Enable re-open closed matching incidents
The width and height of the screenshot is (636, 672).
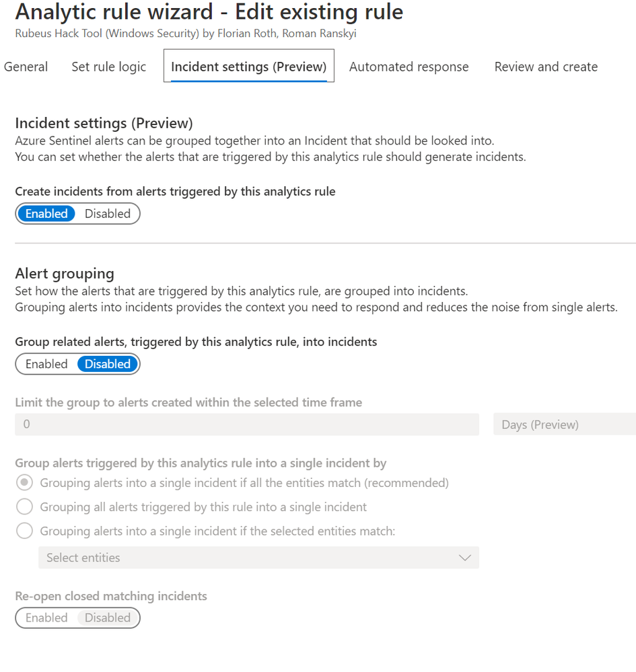point(46,618)
